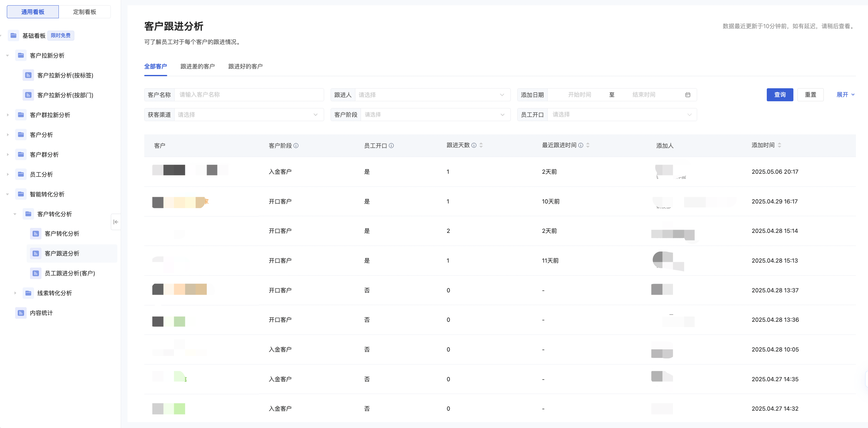Screen dimensions: 868x428
Task: Select the 跟进差的客户 tab
Action: point(197,66)
